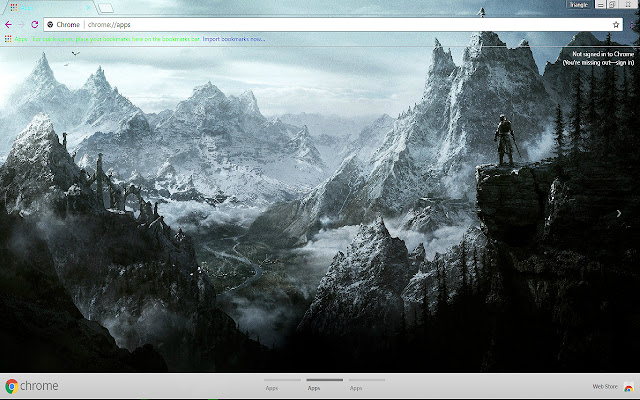
Task: Go back using the back arrow
Action: [8, 24]
